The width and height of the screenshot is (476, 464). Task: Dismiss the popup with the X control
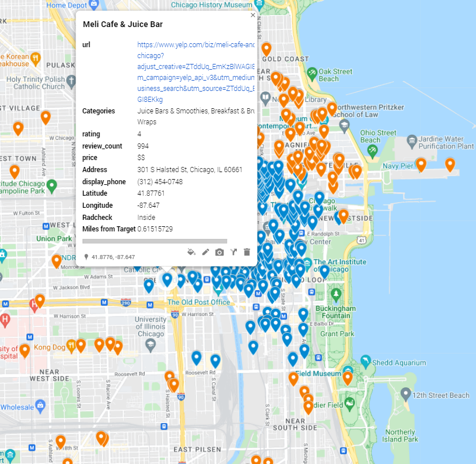pos(252,15)
